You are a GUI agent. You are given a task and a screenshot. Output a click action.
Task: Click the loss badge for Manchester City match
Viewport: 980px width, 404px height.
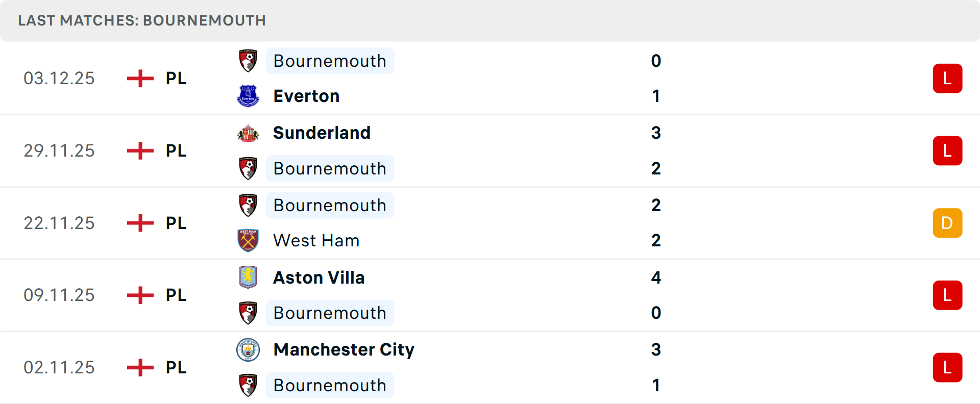947,368
